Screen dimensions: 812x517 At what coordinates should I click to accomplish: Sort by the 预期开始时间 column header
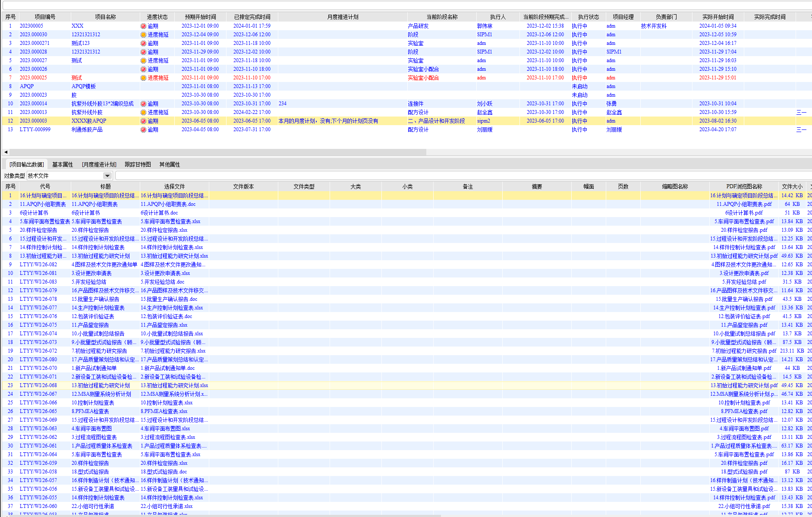200,17
